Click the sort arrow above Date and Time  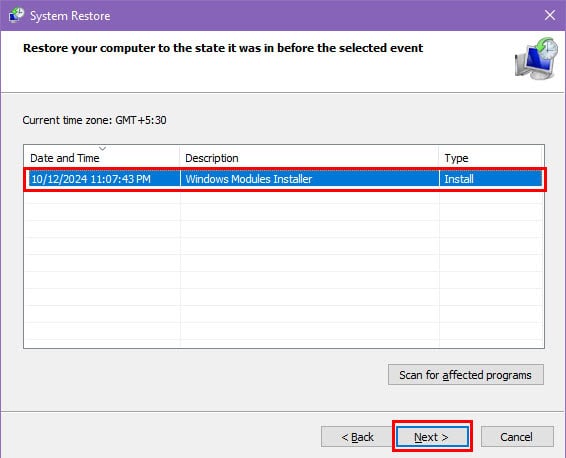pos(103,148)
